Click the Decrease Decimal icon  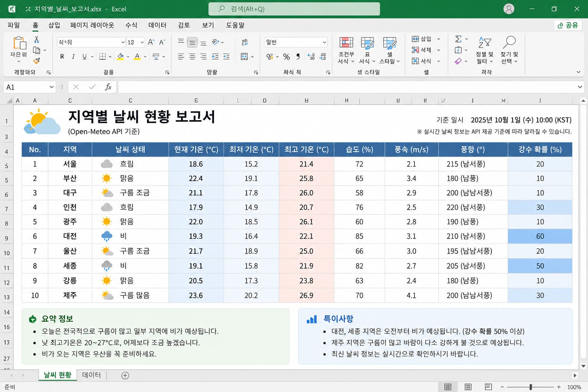[323, 57]
